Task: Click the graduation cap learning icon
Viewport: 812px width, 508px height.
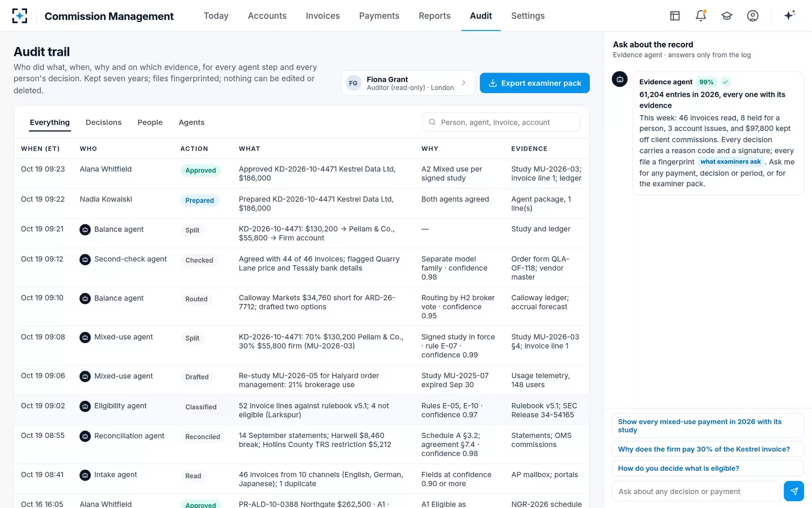Action: click(x=727, y=16)
